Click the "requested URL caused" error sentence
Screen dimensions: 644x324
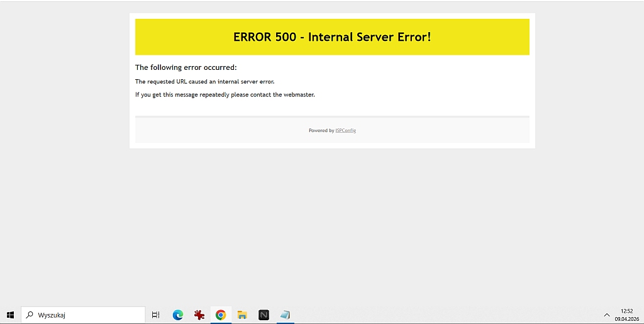[204, 82]
